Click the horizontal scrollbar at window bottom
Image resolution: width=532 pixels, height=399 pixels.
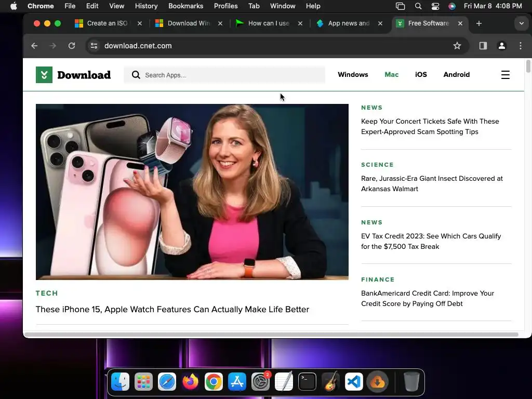(x=271, y=335)
